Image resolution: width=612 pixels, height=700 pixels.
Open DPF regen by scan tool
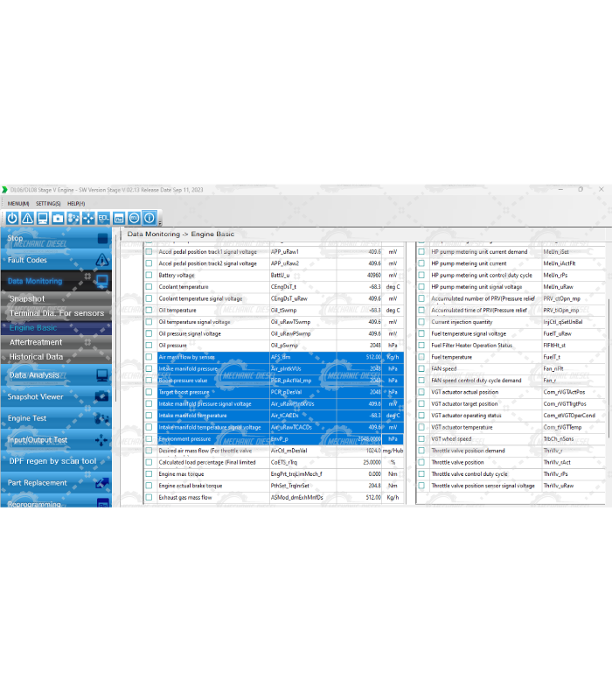pyautogui.click(x=52, y=461)
